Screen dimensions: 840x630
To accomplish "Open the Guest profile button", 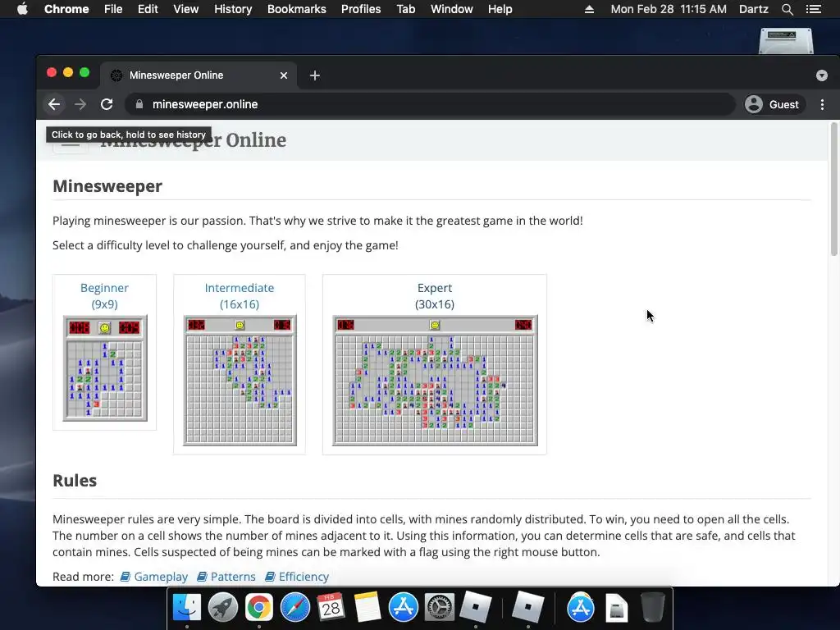I will pos(772,104).
